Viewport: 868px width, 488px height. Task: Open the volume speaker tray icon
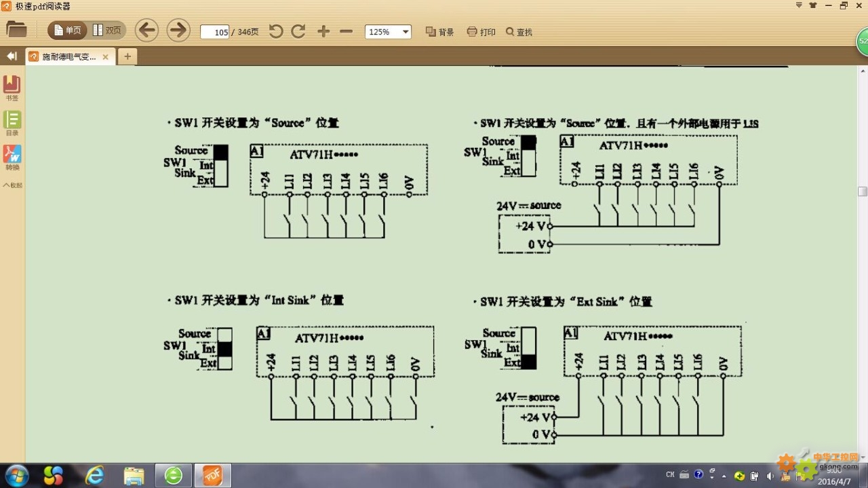click(x=770, y=476)
